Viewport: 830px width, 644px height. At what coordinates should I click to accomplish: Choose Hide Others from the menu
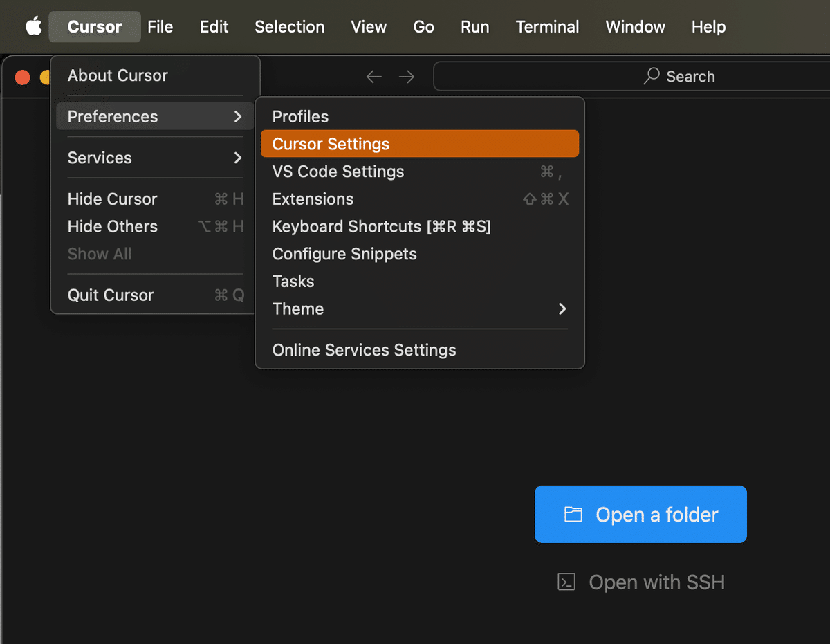(156, 226)
